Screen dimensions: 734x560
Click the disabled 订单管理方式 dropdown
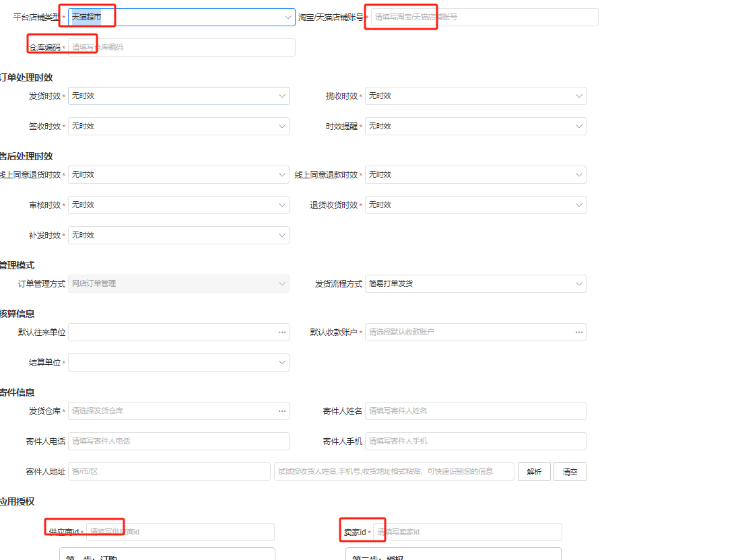(x=179, y=283)
